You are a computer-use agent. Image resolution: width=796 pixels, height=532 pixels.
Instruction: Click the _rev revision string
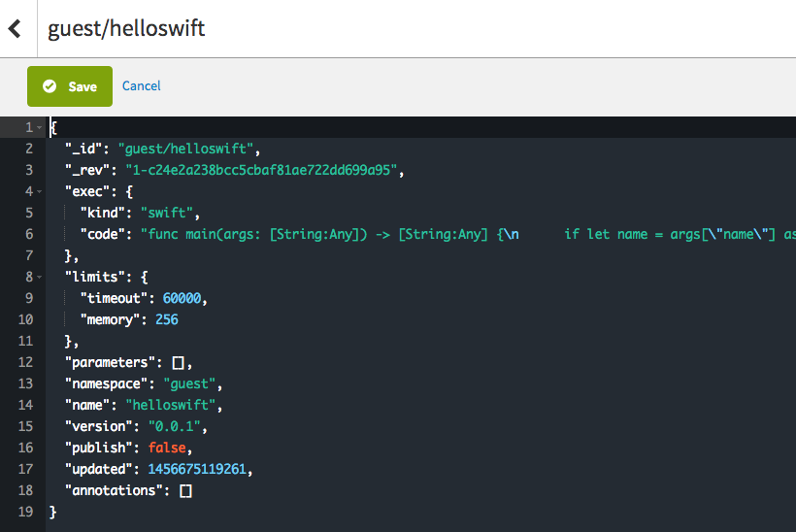point(261,170)
